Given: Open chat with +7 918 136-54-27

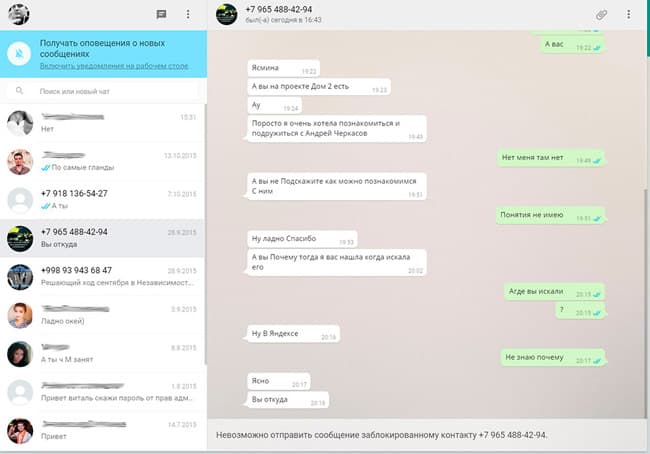Looking at the screenshot, I should point(102,200).
